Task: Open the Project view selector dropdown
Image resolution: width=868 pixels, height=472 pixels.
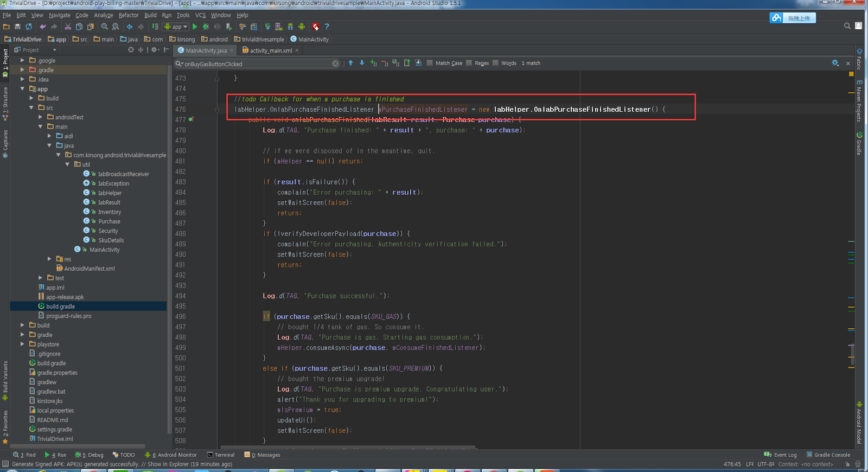Action: [36, 50]
